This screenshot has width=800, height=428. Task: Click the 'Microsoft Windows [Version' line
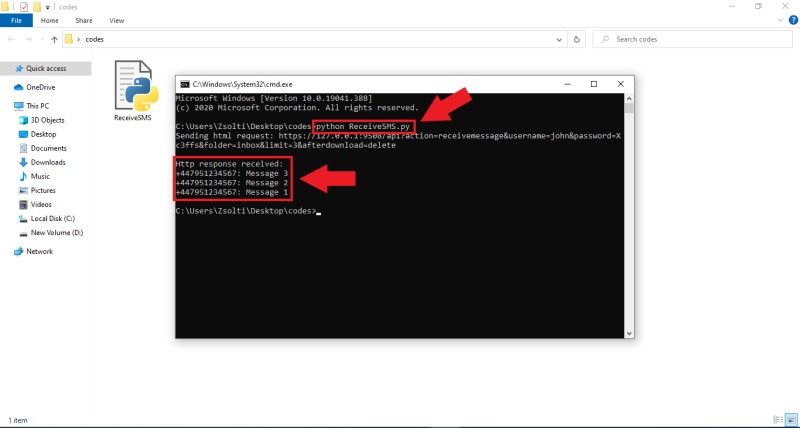274,98
